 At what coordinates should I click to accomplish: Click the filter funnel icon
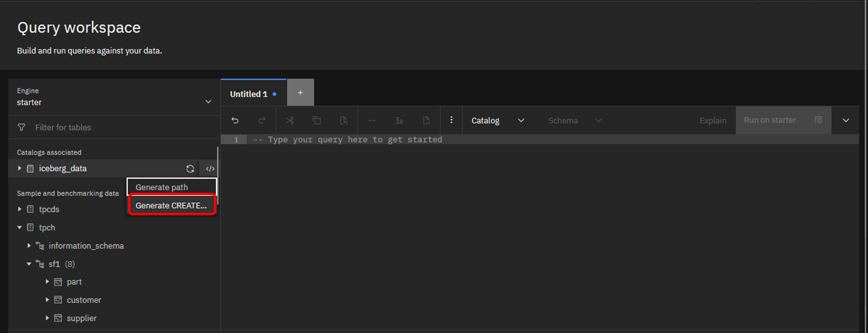click(22, 127)
